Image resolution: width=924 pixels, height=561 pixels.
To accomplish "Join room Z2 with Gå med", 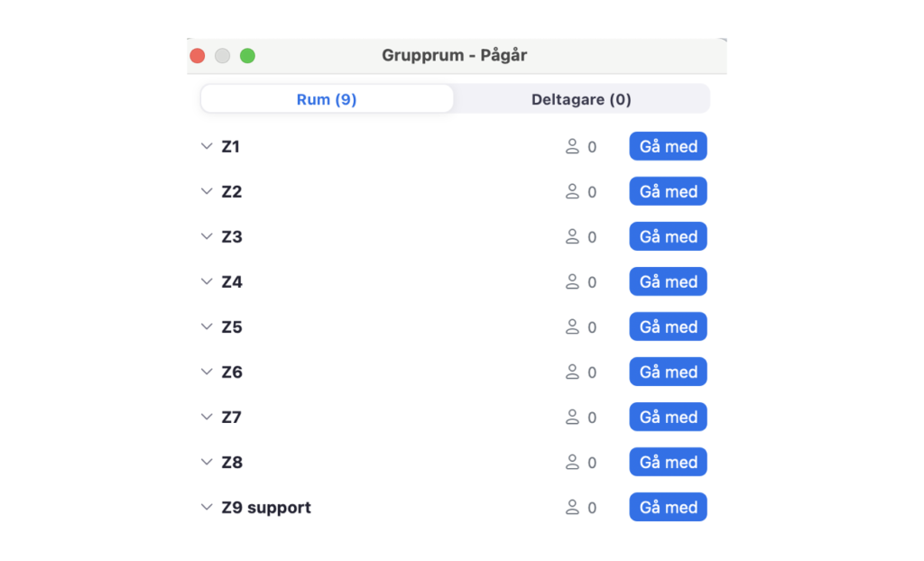I will click(x=668, y=191).
